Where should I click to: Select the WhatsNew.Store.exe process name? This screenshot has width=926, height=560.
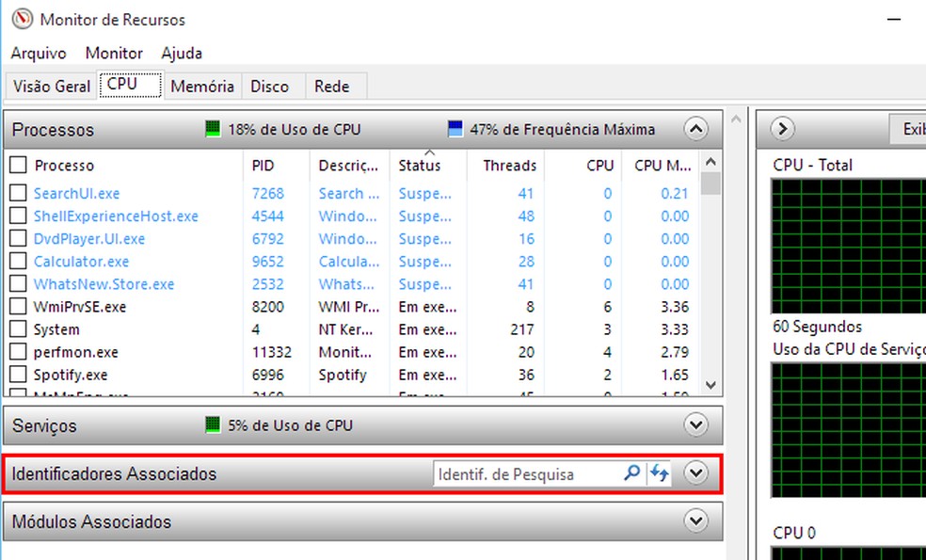pyautogui.click(x=104, y=283)
